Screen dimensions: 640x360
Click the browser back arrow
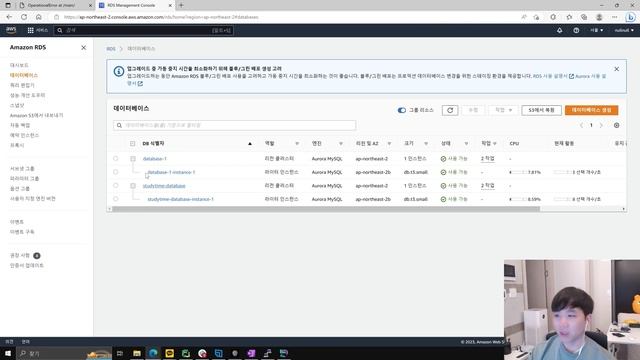[9, 17]
